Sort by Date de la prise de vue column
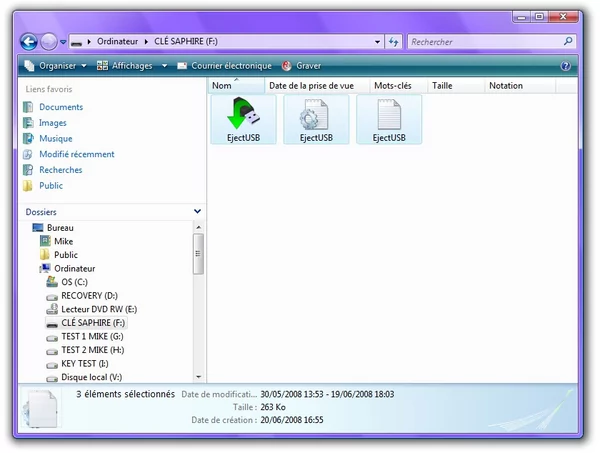Screen dimensions: 600x453 317,86
